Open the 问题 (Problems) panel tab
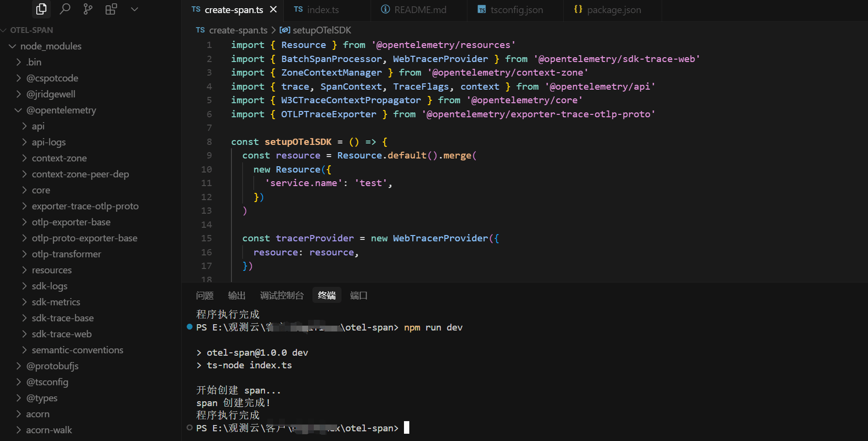Image resolution: width=868 pixels, height=441 pixels. [x=205, y=295]
